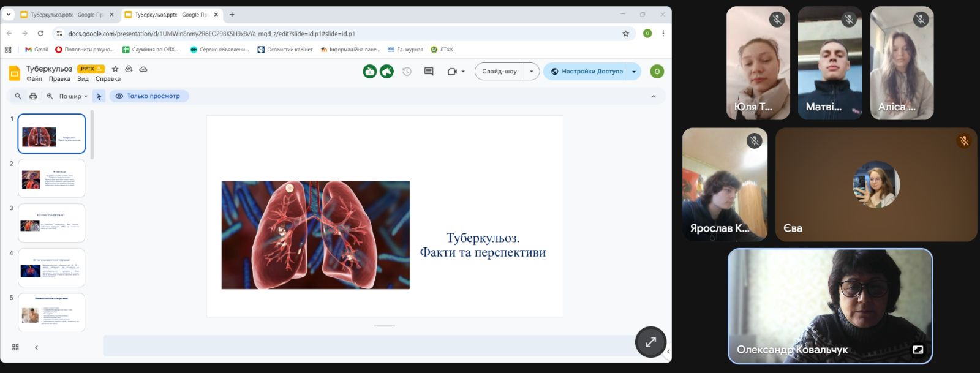This screenshot has height=373, width=980.
Task: Open the Слайд-шоу dropdown arrow
Action: pos(532,72)
